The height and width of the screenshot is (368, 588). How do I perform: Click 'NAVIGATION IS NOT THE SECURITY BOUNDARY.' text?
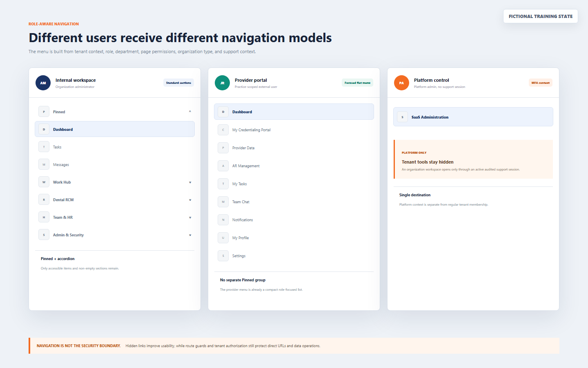[79, 346]
